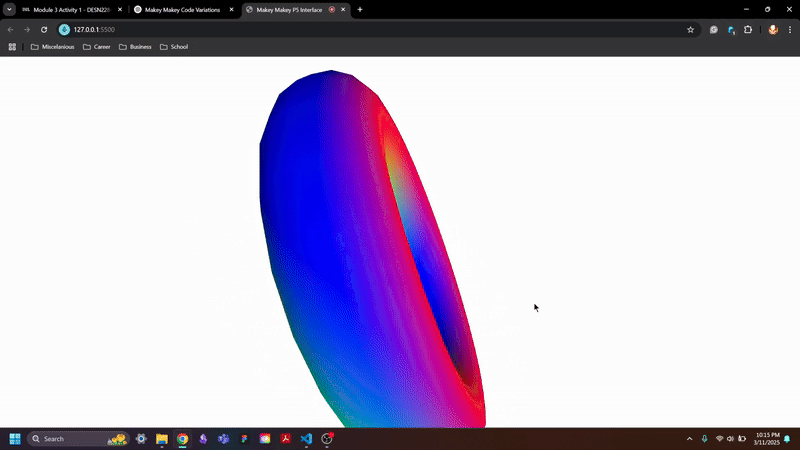The image size is (800, 450).
Task: Open the Business bookmarks folder
Action: coord(135,47)
